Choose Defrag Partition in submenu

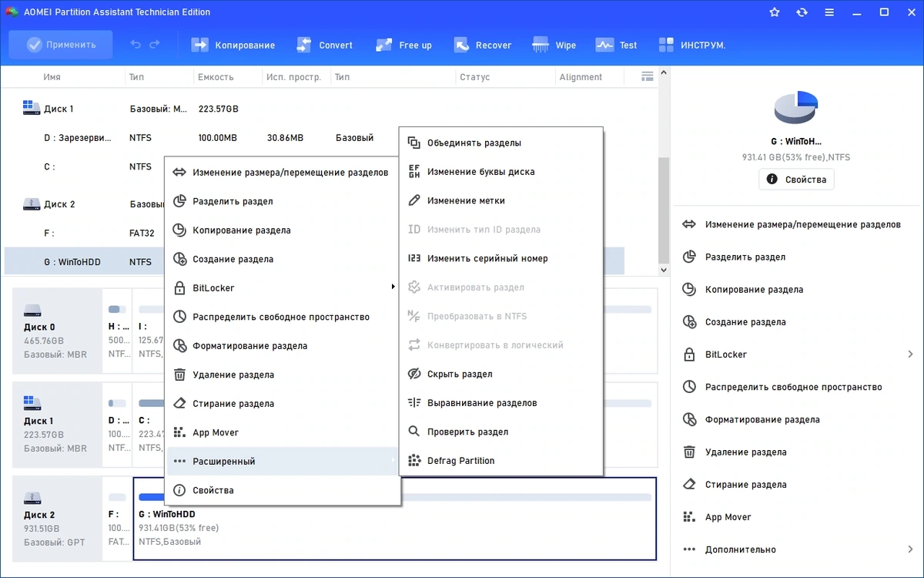click(500, 461)
